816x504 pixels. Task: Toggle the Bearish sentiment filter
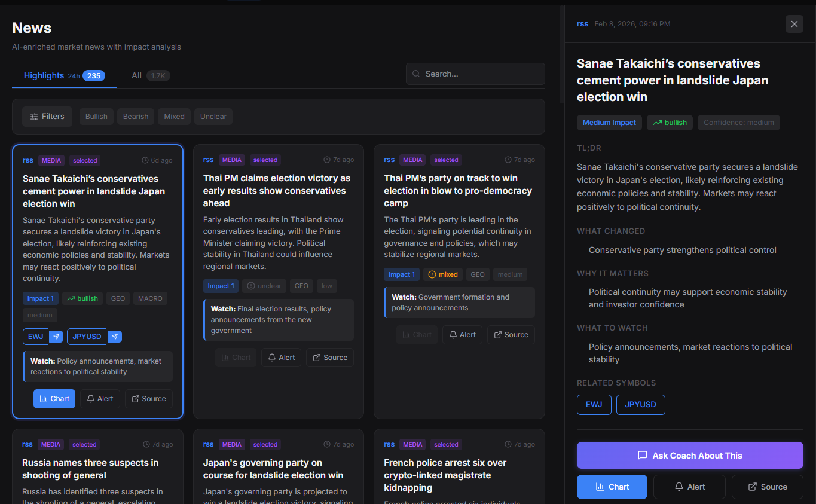tap(136, 117)
